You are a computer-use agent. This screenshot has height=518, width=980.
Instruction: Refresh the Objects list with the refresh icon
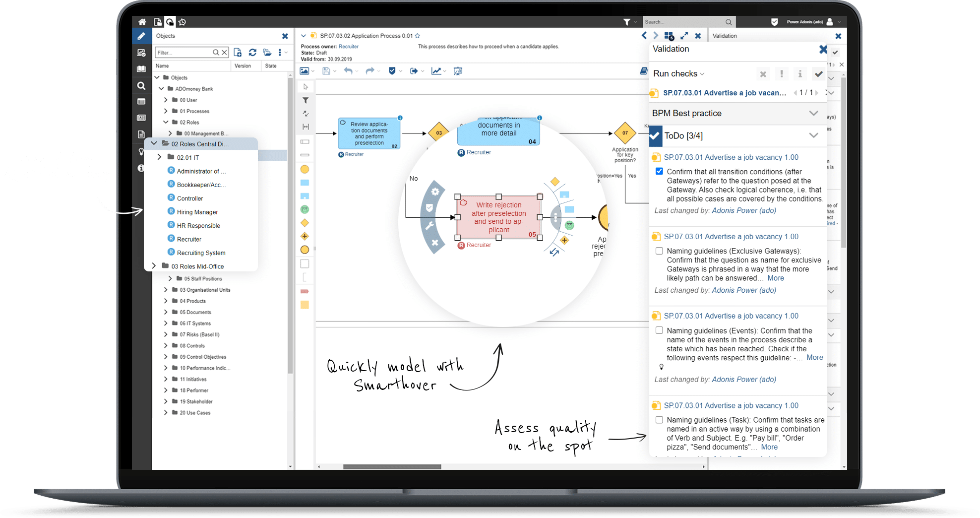(252, 52)
